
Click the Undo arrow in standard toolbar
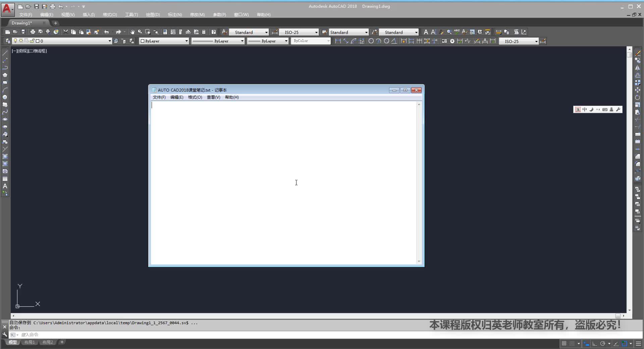pos(107,32)
